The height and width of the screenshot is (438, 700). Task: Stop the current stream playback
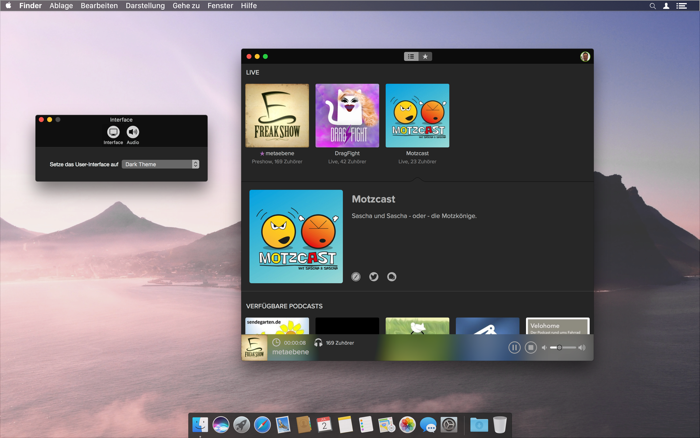(x=531, y=347)
